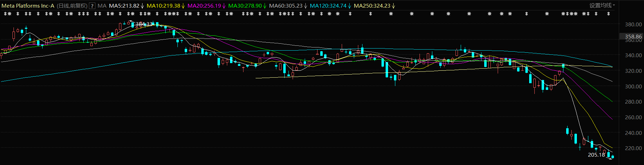Select the MA5:213.82 legend entry
Screen dimensions: 644x165
pos(126,6)
